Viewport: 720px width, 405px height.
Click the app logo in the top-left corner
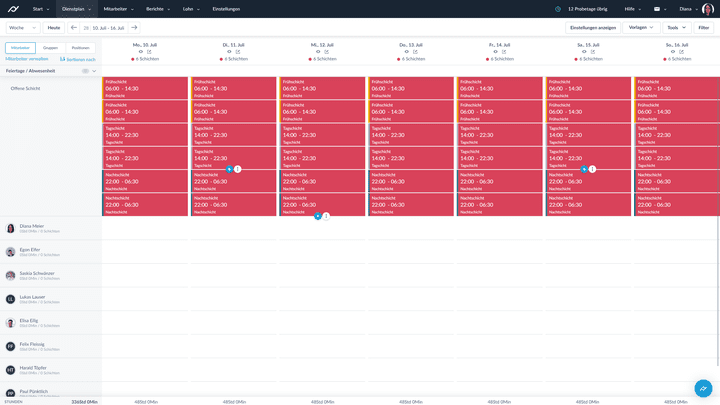click(13, 8)
